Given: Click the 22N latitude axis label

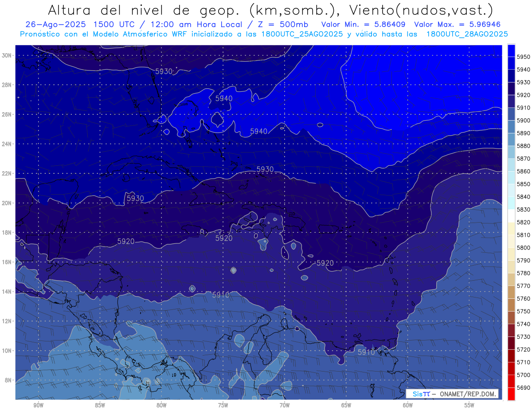Looking at the screenshot, I should [x=7, y=173].
